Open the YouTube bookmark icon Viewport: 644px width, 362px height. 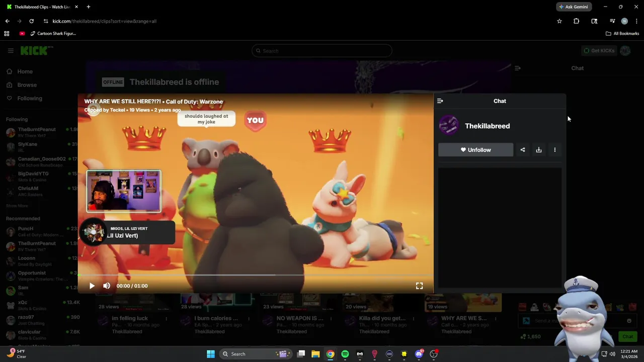point(22,34)
